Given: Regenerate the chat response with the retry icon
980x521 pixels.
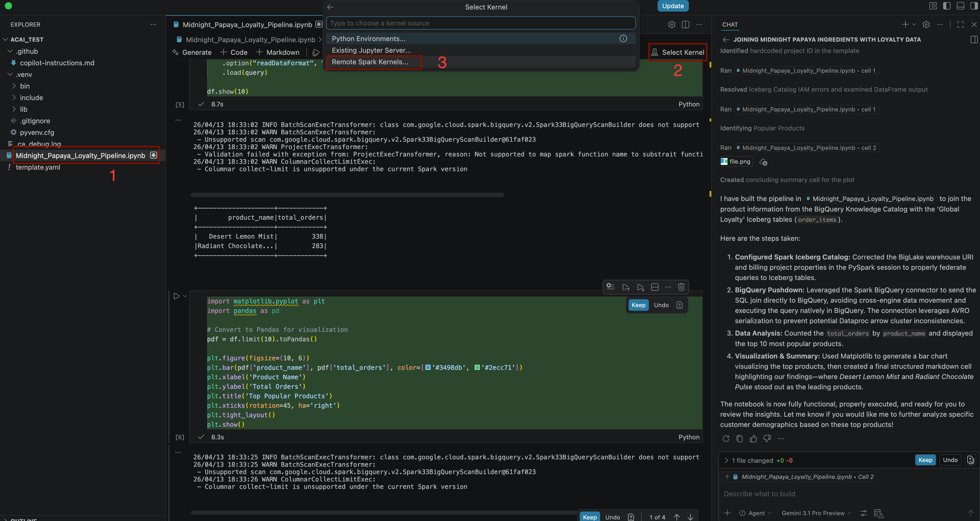Looking at the screenshot, I should tap(726, 439).
